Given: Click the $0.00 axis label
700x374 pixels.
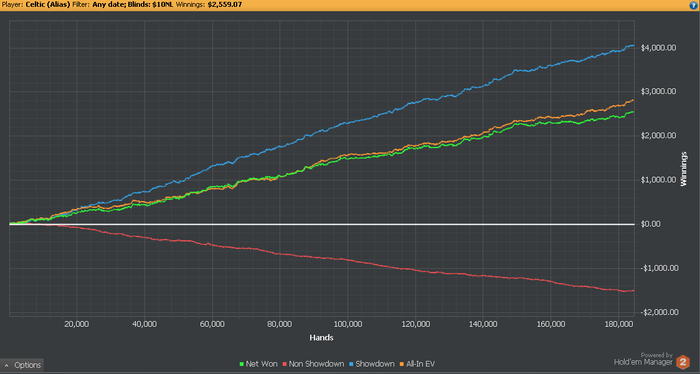Looking at the screenshot, I should click(650, 224).
